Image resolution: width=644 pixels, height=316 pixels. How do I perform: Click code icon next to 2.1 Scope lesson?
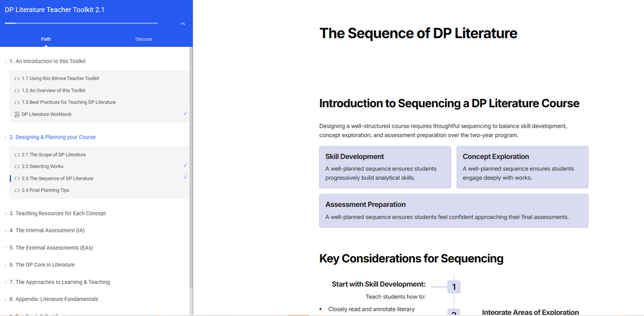click(17, 154)
